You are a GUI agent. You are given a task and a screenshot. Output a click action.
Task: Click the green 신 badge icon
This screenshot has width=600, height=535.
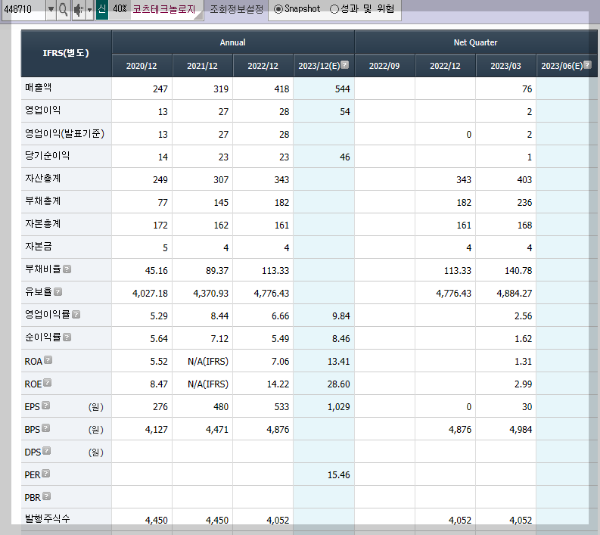coord(101,9)
